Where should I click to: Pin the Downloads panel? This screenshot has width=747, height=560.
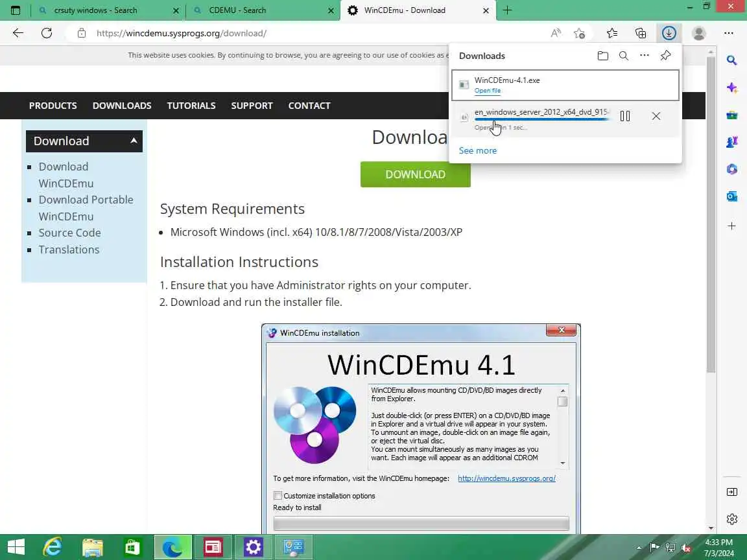[x=665, y=56]
